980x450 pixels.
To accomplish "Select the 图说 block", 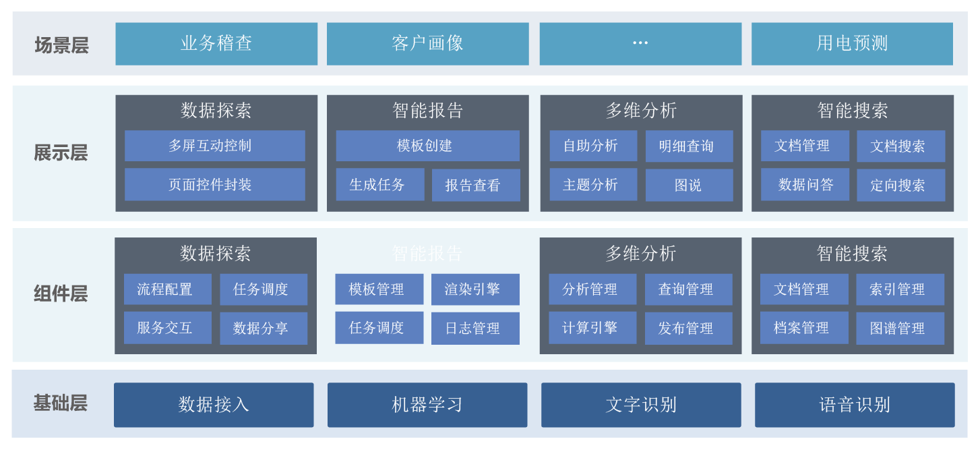I will click(x=689, y=186).
